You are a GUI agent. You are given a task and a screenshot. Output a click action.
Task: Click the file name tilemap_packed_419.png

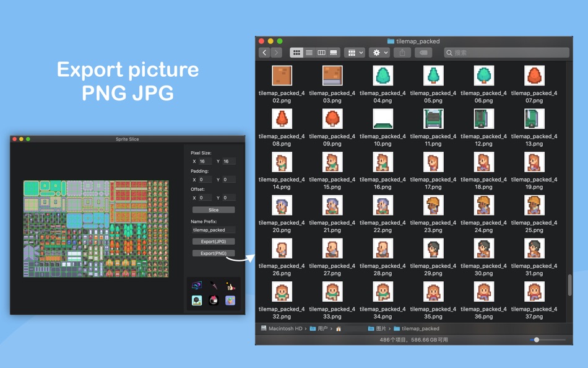coord(534,183)
